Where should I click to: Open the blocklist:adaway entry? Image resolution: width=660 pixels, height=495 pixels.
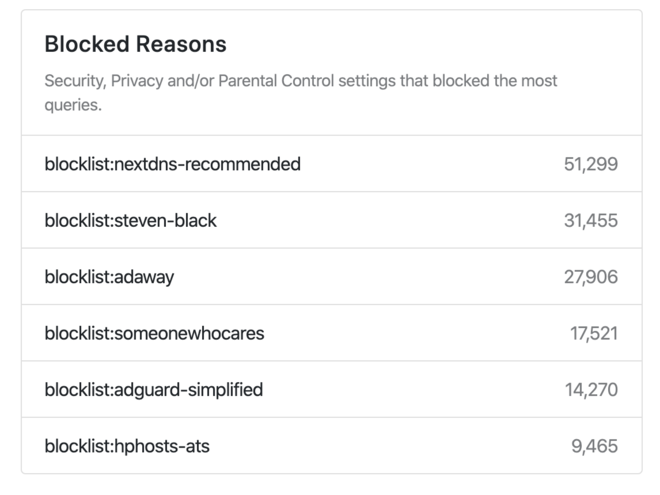coord(109,277)
